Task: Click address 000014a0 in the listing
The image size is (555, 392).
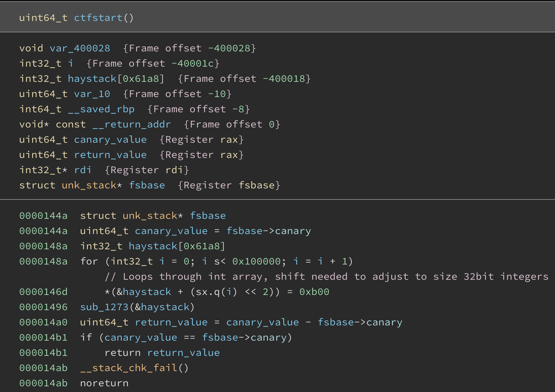Action: pos(43,322)
